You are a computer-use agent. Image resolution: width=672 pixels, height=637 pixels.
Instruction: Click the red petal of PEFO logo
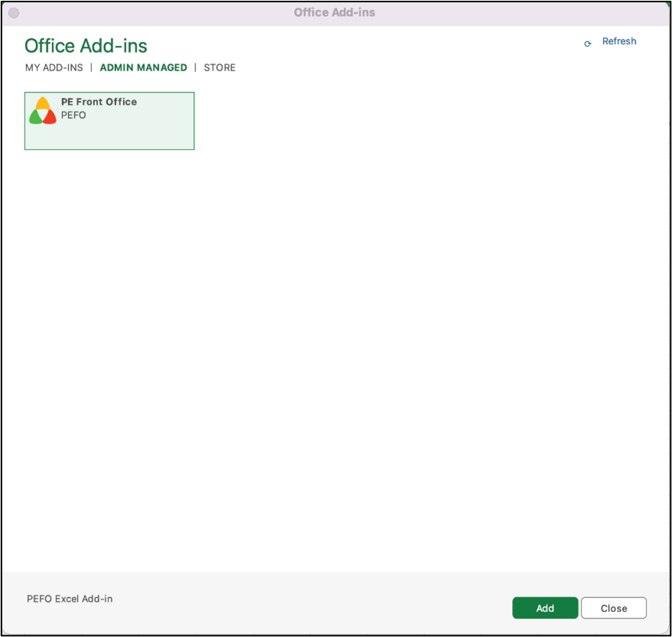(x=50, y=117)
